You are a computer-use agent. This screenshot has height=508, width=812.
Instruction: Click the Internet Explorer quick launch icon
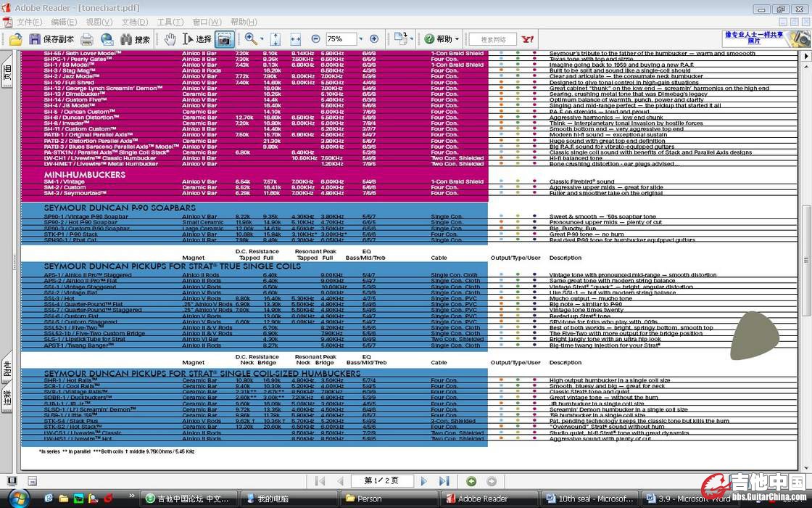point(49,498)
